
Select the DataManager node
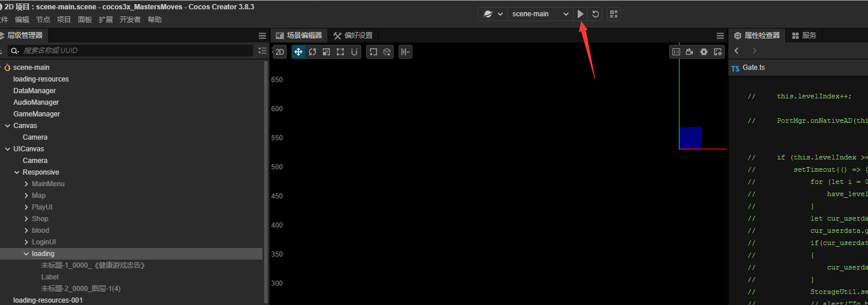35,91
